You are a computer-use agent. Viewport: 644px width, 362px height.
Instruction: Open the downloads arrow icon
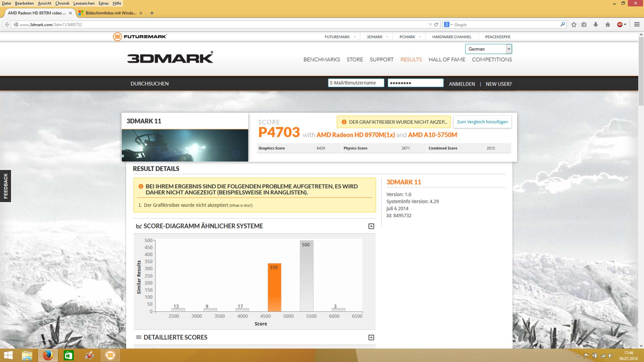pyautogui.click(x=596, y=24)
